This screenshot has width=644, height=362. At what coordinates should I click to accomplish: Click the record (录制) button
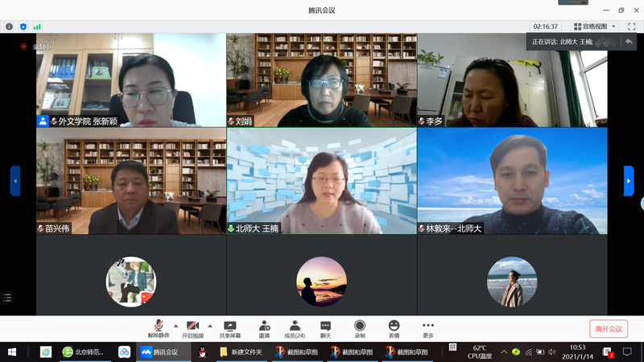(x=360, y=328)
